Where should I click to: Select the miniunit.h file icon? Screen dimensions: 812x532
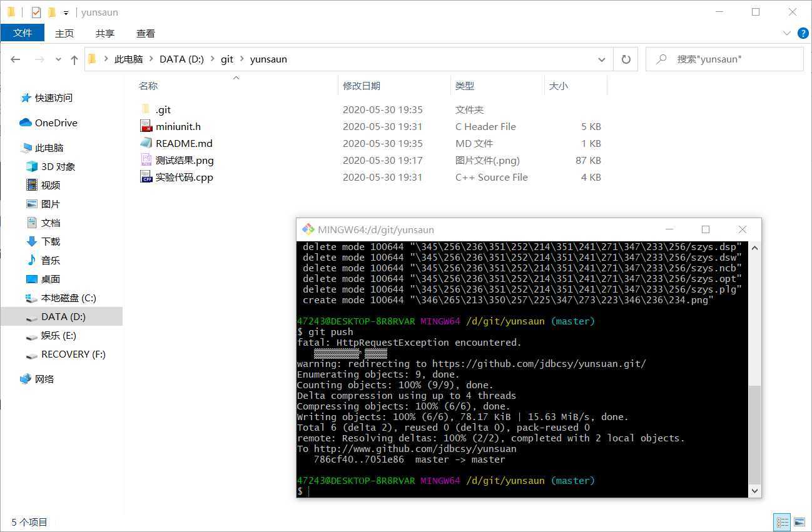(146, 126)
